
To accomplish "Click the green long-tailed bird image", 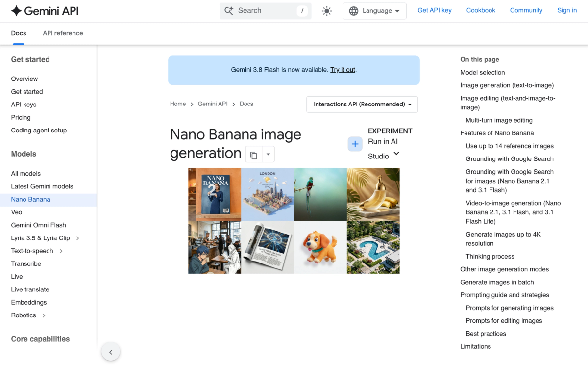I will pos(320,194).
